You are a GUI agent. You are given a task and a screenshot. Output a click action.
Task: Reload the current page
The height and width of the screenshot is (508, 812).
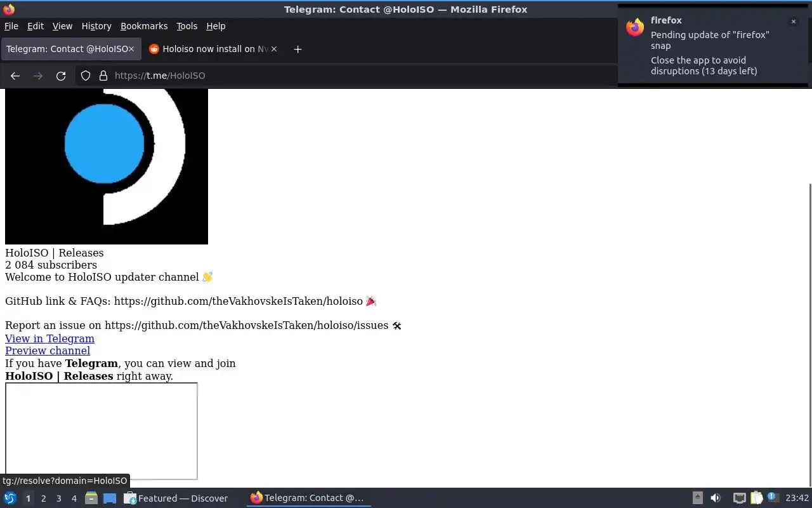61,76
